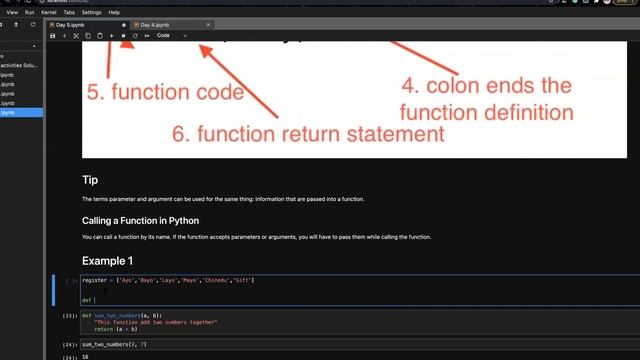Click the function anatomy diagram image

[354, 100]
